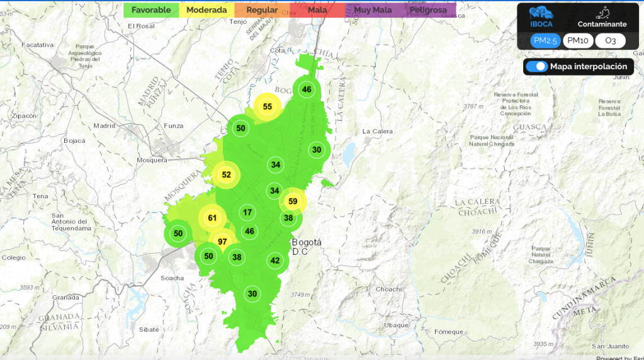Open the IBOCA index view
This screenshot has width=644, height=360.
[x=541, y=17]
